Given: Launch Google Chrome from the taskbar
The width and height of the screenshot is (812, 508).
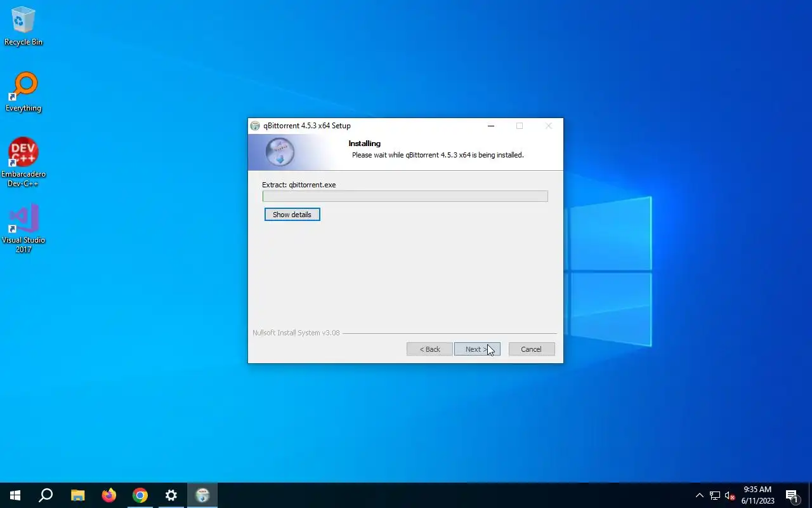Looking at the screenshot, I should (140, 495).
